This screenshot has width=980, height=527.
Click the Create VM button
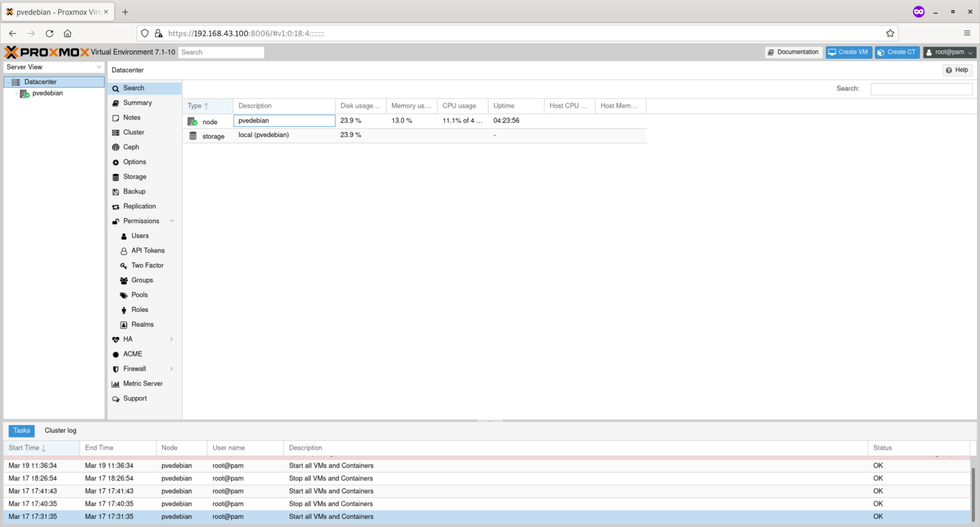[x=849, y=52]
